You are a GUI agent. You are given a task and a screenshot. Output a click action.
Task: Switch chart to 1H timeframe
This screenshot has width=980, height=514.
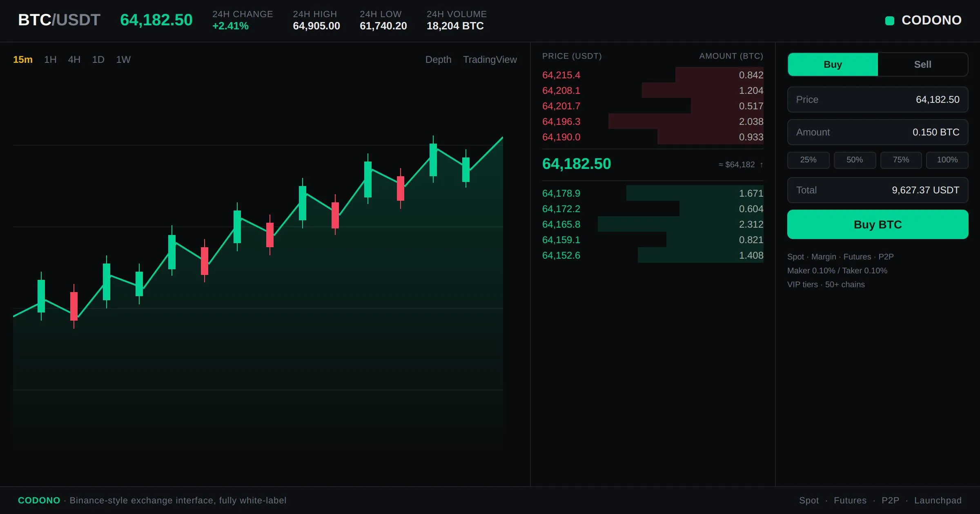pyautogui.click(x=50, y=60)
